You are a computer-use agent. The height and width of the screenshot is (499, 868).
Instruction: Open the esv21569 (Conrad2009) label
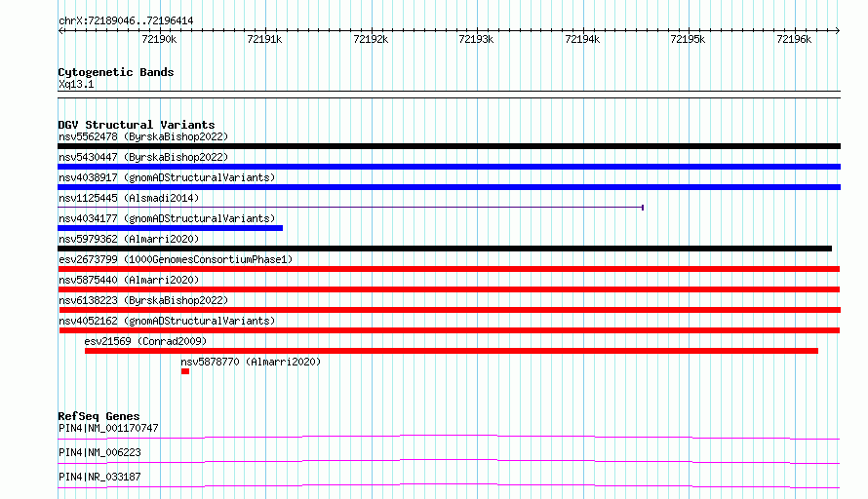click(x=145, y=341)
